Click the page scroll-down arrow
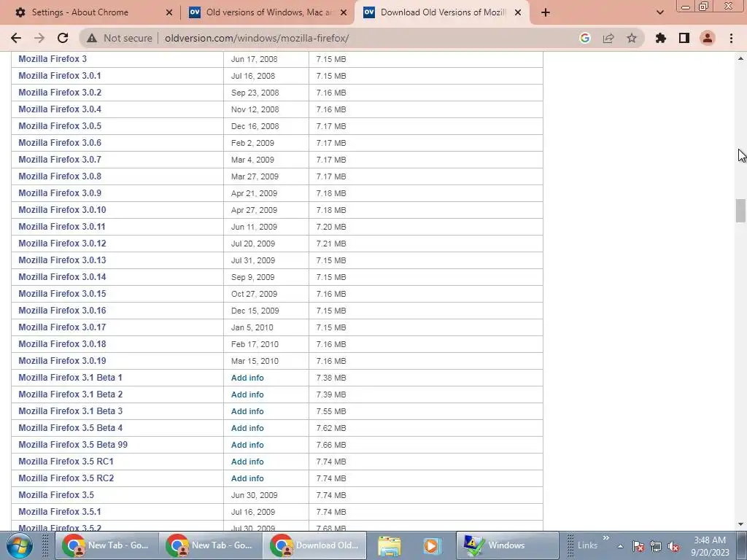747x560 pixels. (x=740, y=524)
